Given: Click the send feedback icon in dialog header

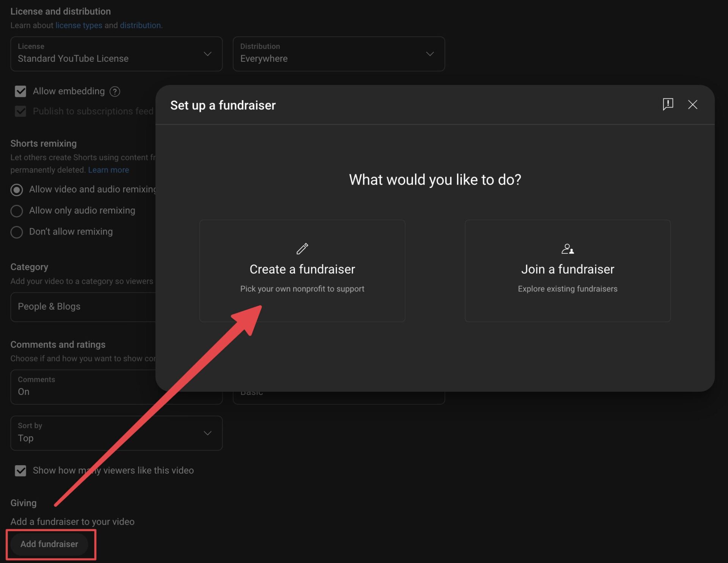Looking at the screenshot, I should [668, 104].
